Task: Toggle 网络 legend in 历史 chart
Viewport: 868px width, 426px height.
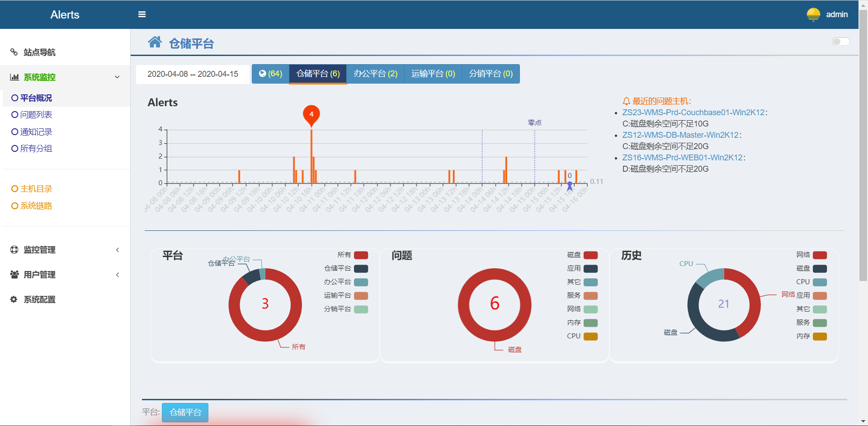Action: [x=811, y=255]
